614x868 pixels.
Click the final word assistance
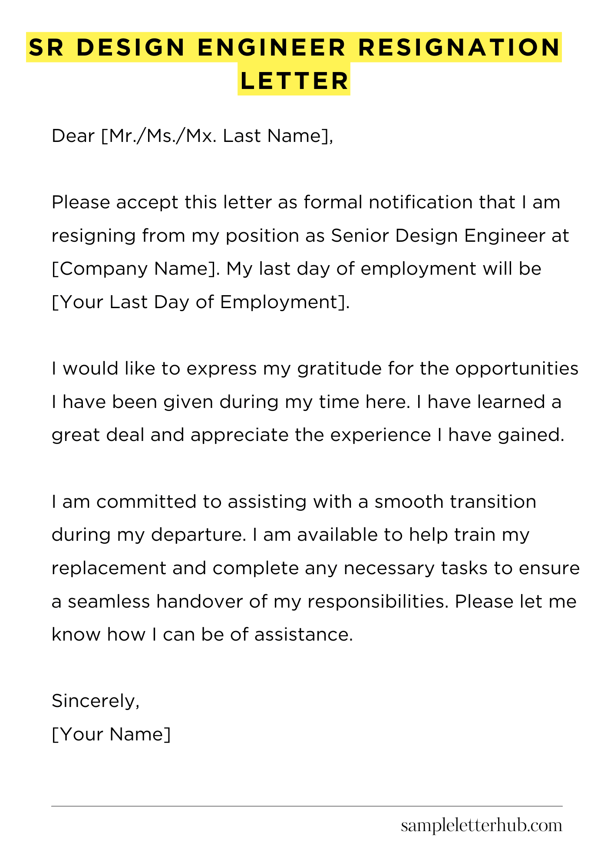304,635
